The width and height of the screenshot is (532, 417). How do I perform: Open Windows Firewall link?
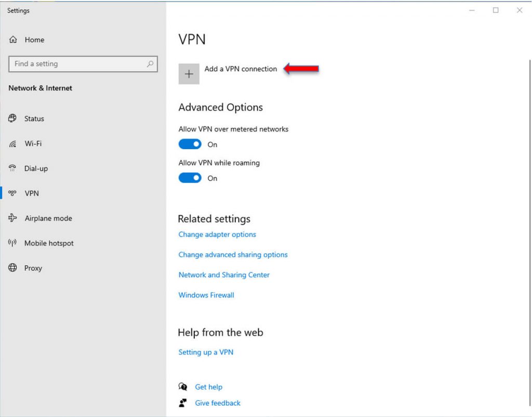coord(206,295)
